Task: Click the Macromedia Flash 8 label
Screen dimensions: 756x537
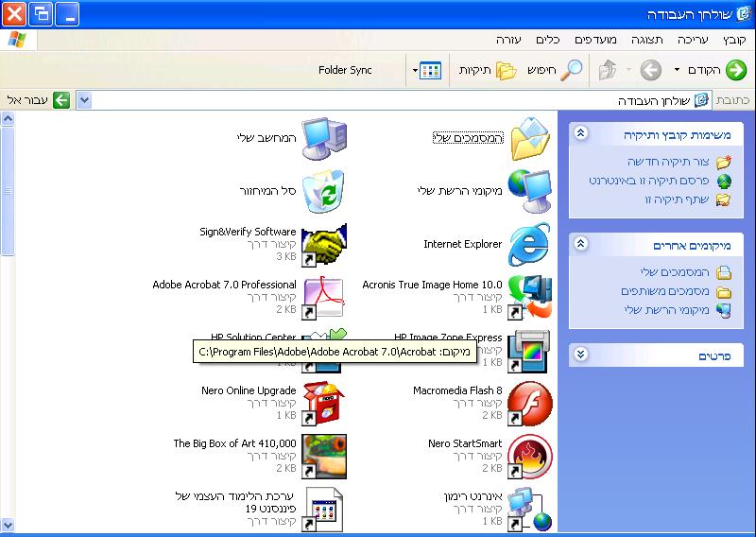Action: tap(457, 390)
